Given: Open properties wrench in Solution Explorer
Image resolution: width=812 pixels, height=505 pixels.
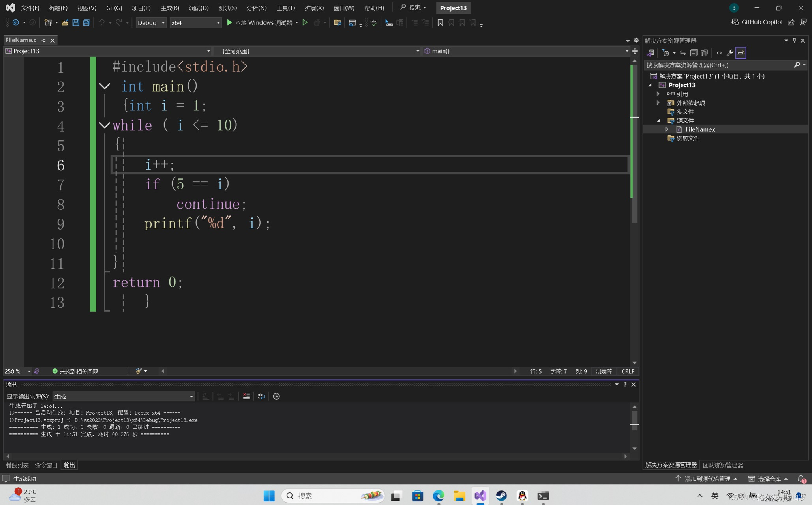Looking at the screenshot, I should [x=730, y=53].
